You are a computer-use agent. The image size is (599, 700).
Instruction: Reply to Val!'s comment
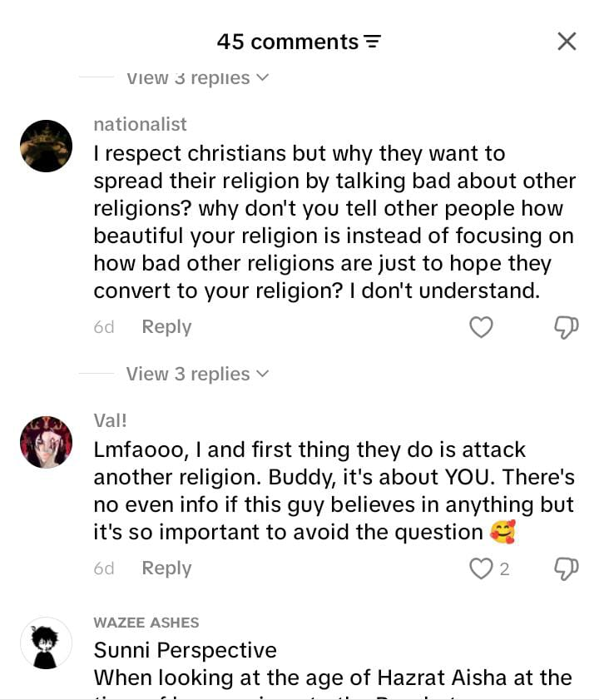(166, 568)
